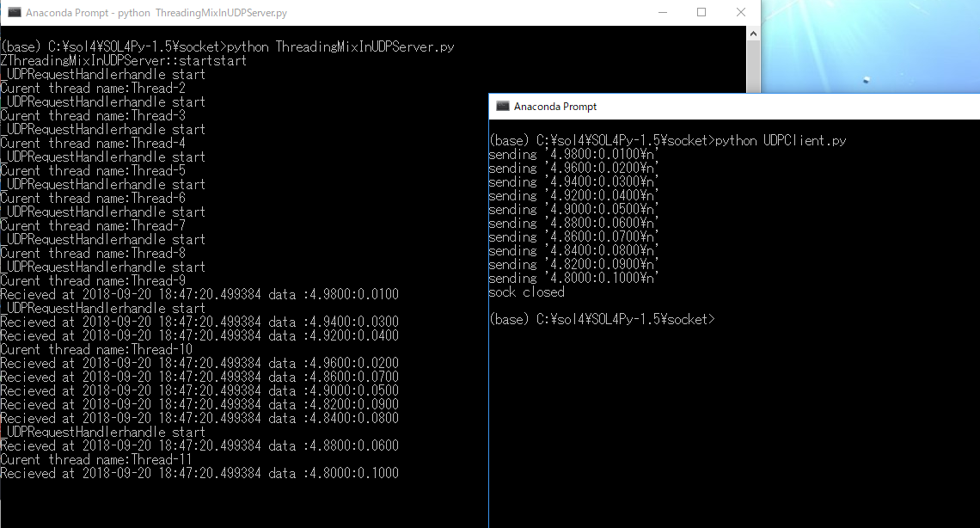Viewport: 980px width, 528px height.
Task: Click the Recieved line with data 4.9400:0.0300
Action: (x=199, y=322)
